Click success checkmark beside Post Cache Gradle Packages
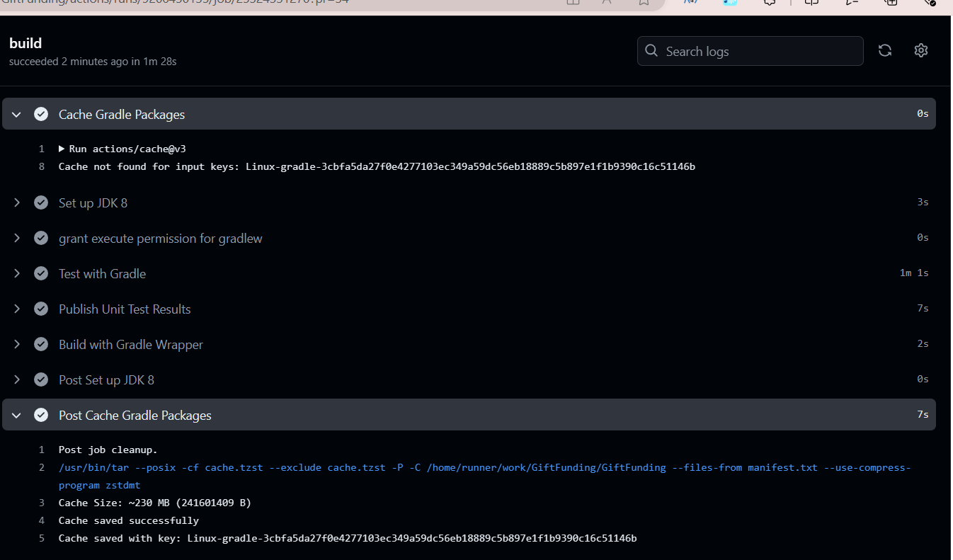Screen dimensions: 953x560 pos(41,415)
